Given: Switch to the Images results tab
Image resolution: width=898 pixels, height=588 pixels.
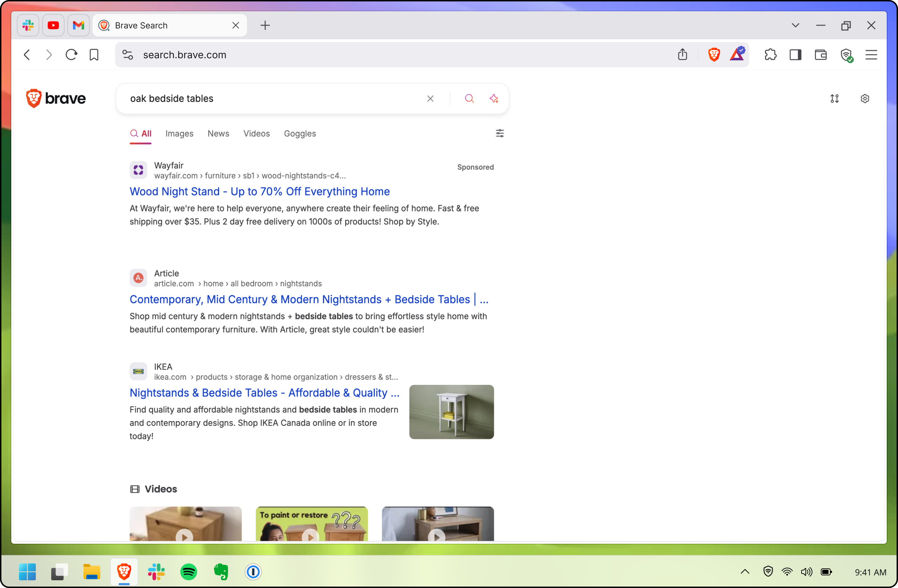Looking at the screenshot, I should coord(179,134).
